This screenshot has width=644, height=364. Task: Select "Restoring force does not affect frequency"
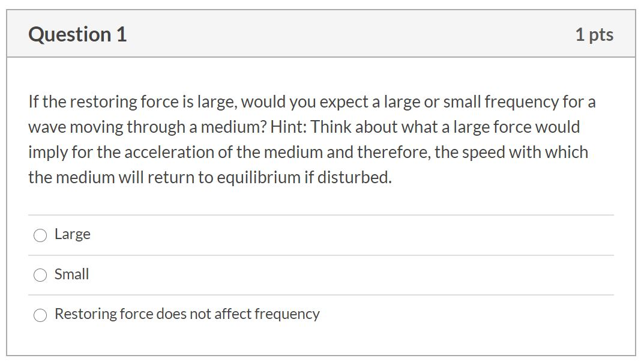[x=40, y=314]
